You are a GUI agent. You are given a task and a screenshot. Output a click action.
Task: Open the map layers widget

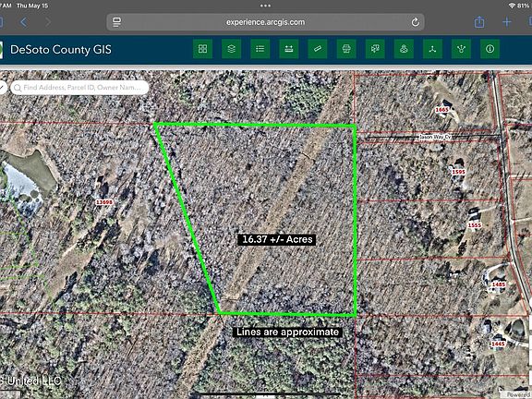[x=232, y=49]
